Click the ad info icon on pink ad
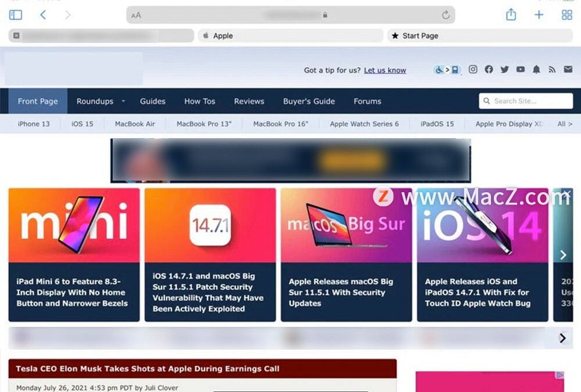581x392 pixels. 560,375
